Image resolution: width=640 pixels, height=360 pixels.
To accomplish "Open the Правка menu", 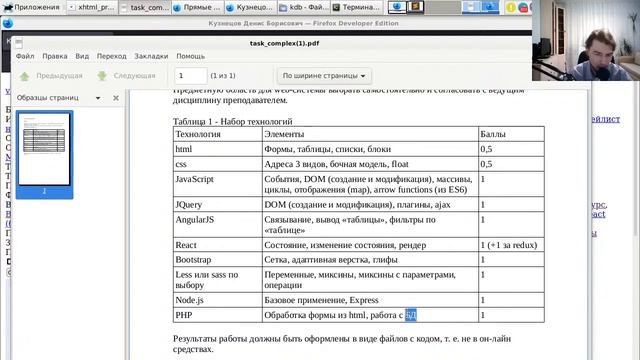I will coord(55,56).
